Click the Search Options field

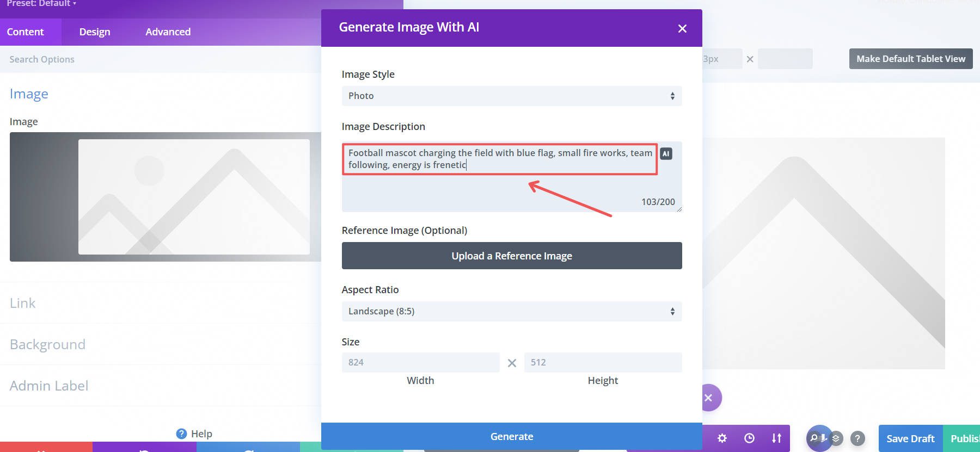point(161,59)
